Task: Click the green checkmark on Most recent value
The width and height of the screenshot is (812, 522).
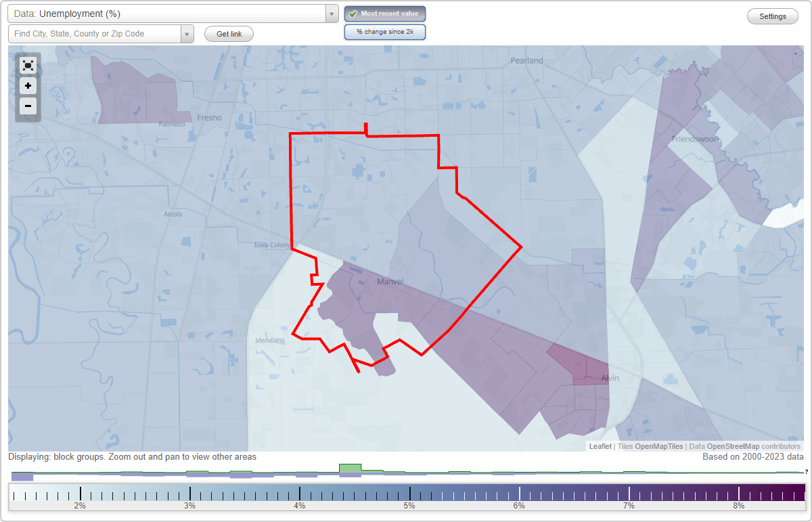Action: pyautogui.click(x=354, y=13)
